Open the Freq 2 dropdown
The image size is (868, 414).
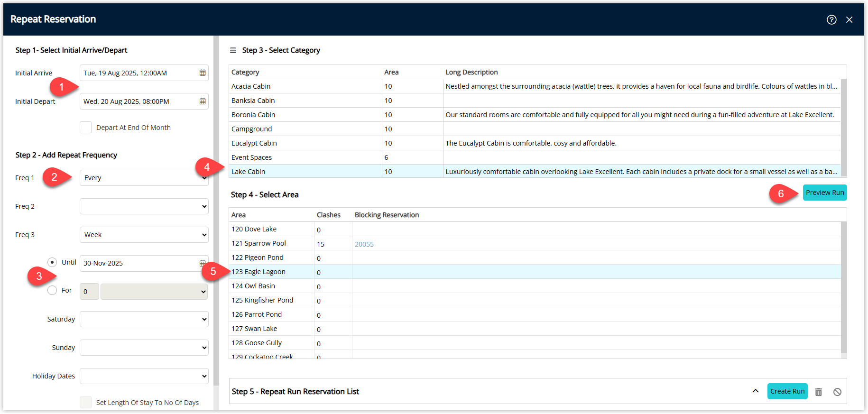pyautogui.click(x=144, y=206)
